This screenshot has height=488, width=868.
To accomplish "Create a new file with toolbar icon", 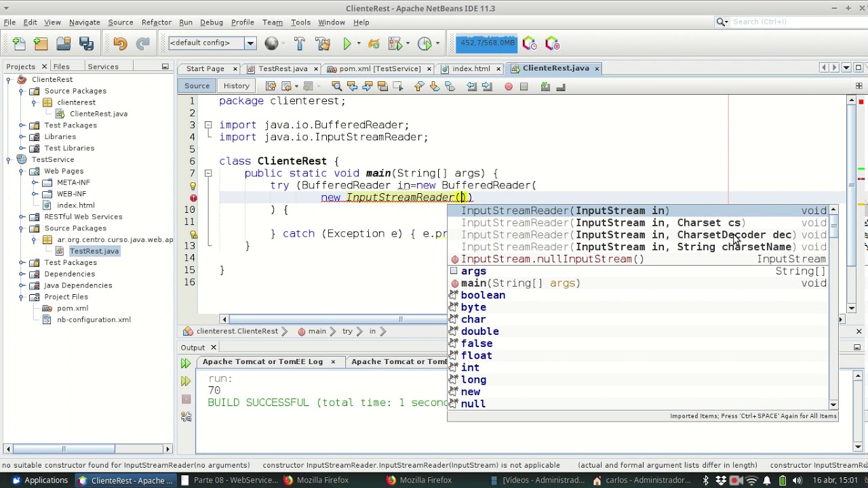I will pyautogui.click(x=19, y=44).
